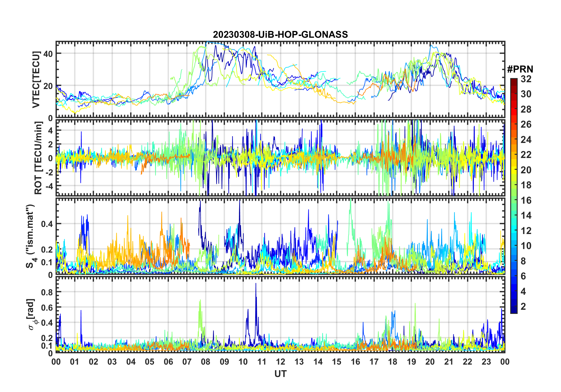Click colorbar tick label "8"

[x=523, y=261]
